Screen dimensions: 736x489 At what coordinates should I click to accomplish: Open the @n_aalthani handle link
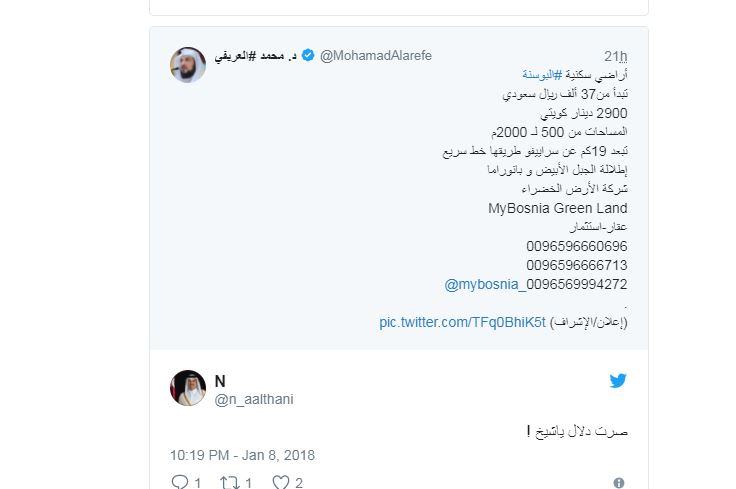click(x=254, y=399)
